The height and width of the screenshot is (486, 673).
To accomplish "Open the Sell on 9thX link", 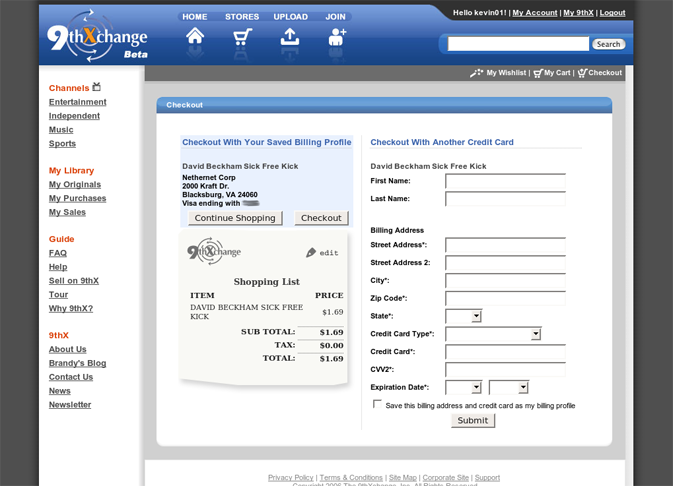I will coord(74,281).
